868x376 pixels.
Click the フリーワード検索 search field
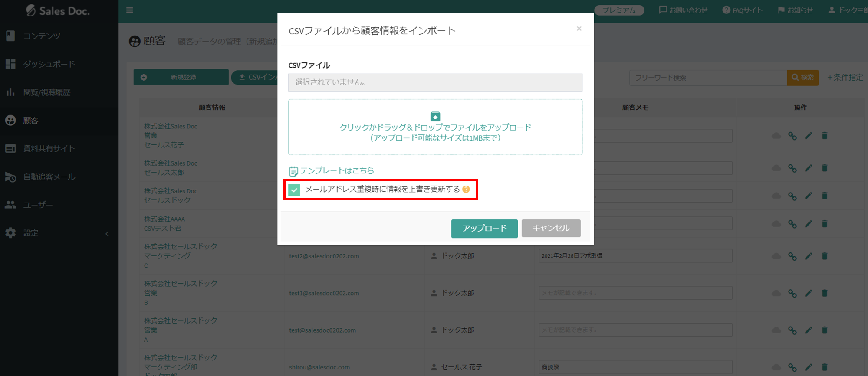coord(707,78)
